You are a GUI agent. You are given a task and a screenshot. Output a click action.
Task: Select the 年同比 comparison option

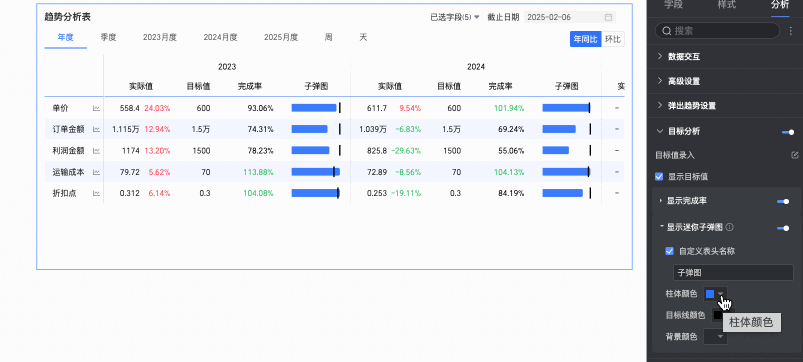tap(585, 39)
